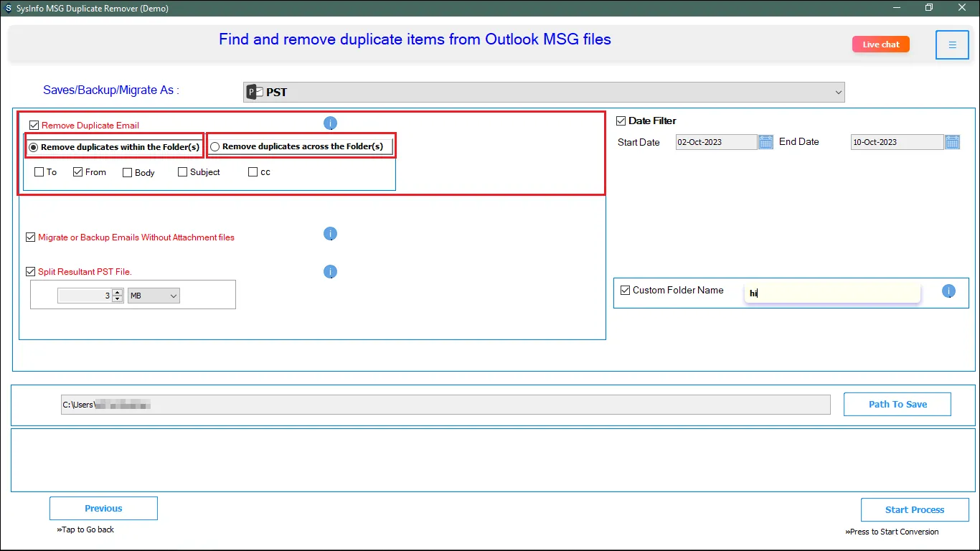The image size is (980, 551).
Task: Expand the Saves/Backup/Migrate As PST dropdown
Action: pyautogui.click(x=838, y=92)
